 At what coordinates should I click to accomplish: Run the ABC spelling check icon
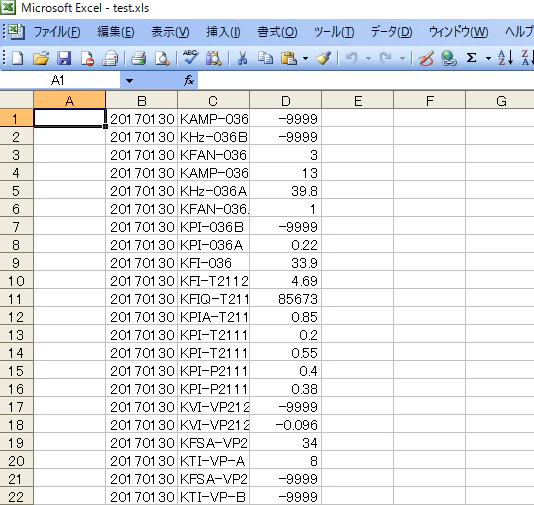pyautogui.click(x=190, y=57)
